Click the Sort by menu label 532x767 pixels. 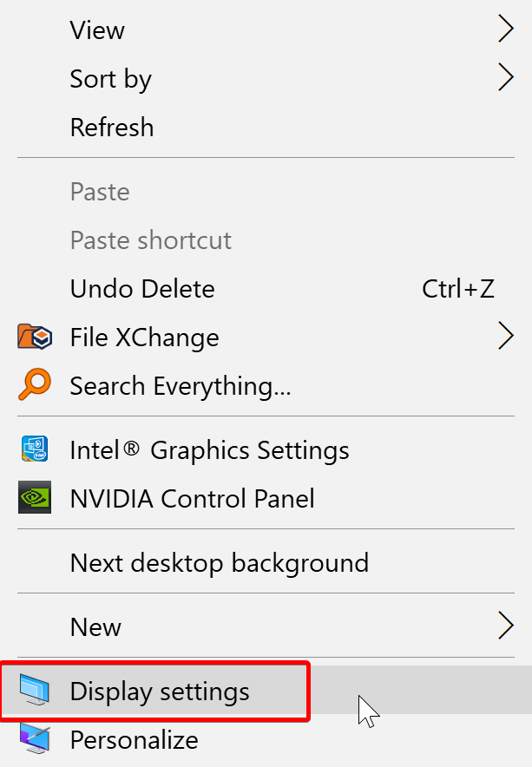coord(111,79)
